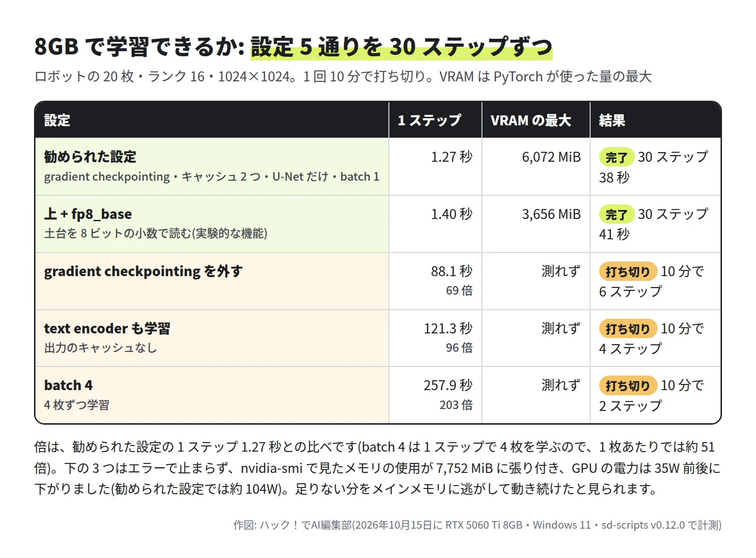Click the '完了' badge next to '38 秒'

(617, 157)
